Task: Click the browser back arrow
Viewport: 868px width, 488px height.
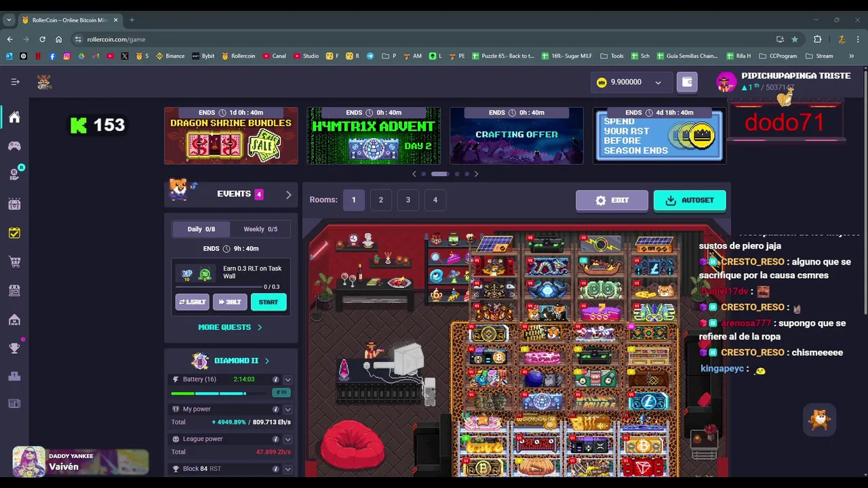Action: point(9,39)
